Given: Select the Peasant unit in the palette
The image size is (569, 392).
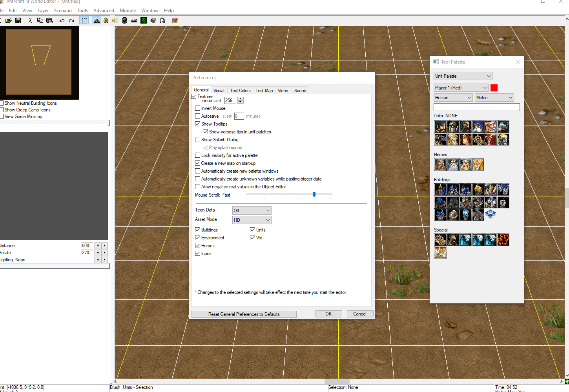Looking at the screenshot, I should (x=440, y=127).
